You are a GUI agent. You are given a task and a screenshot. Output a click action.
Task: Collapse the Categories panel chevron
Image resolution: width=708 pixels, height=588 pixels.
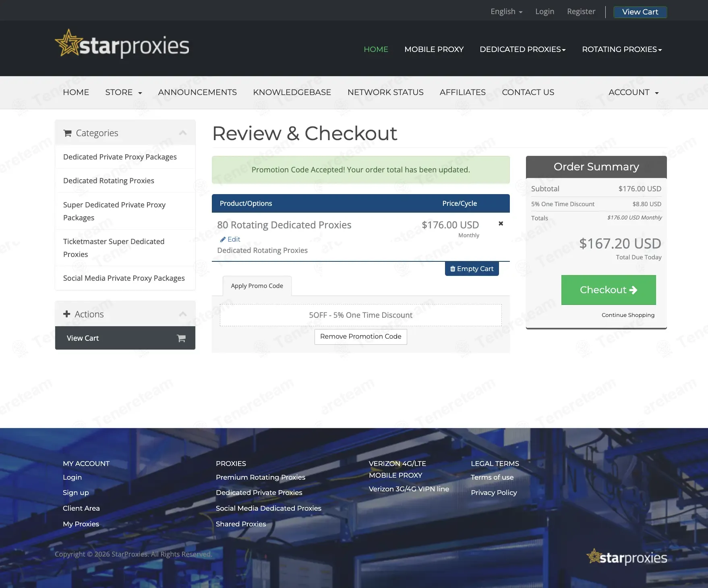click(183, 133)
